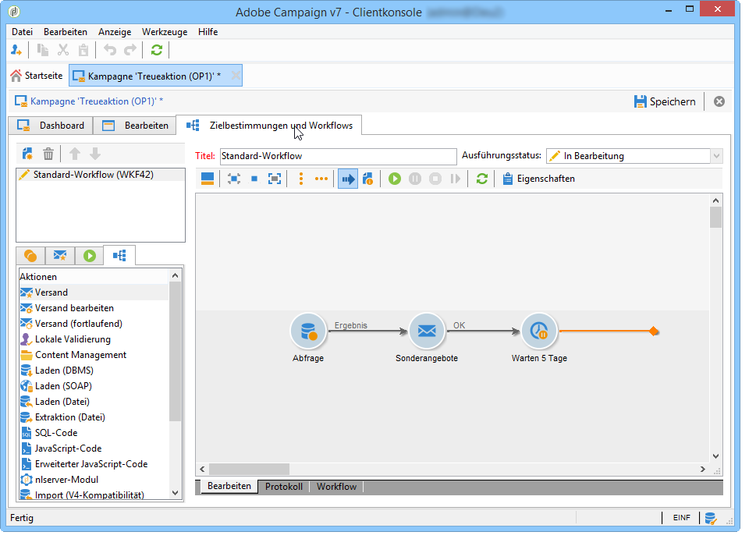Open the Werkzeuge menu

tap(165, 32)
